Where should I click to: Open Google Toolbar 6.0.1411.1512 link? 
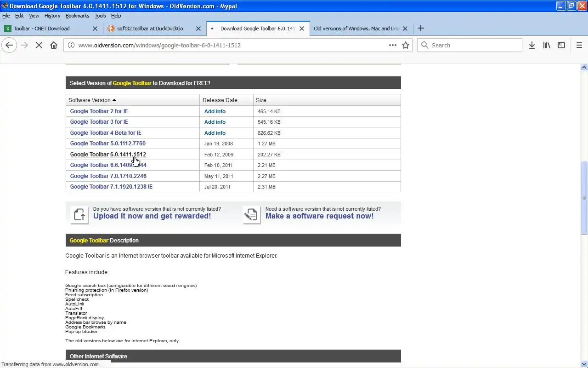coord(108,154)
